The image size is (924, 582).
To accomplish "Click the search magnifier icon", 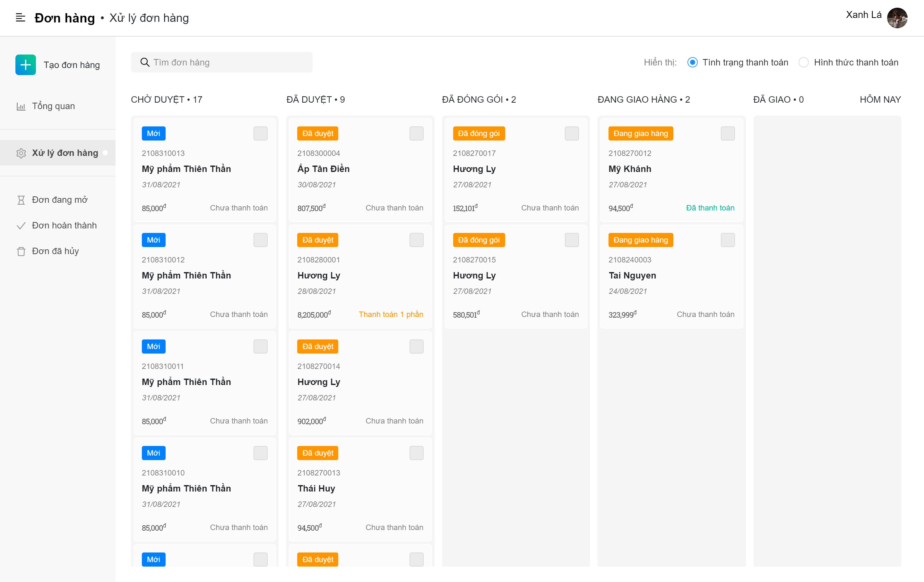I will (x=145, y=62).
